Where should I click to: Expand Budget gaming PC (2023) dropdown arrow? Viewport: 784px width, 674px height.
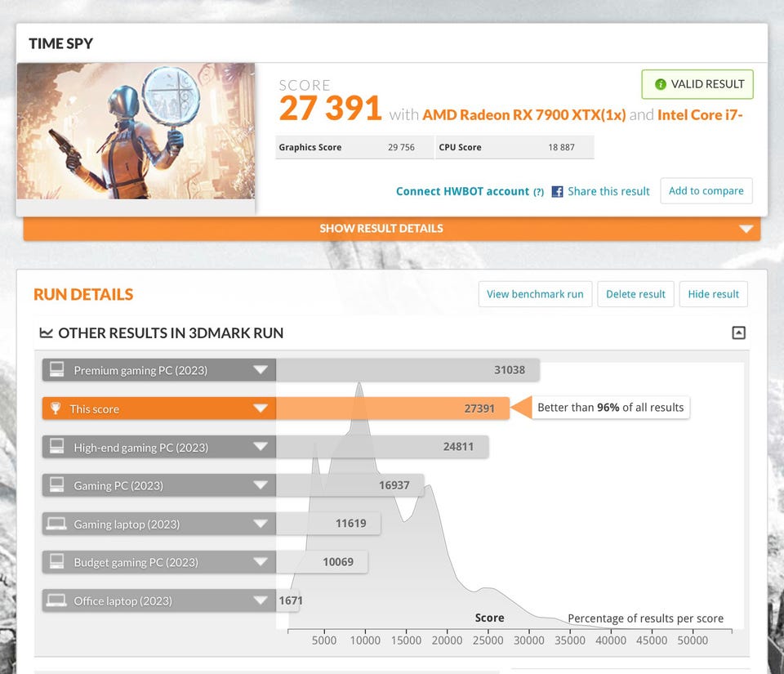point(260,561)
